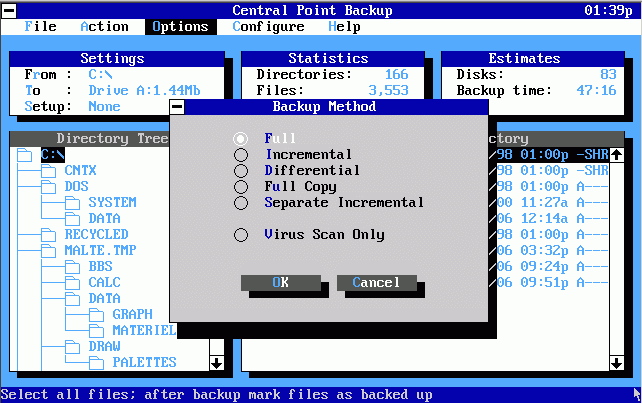Select the SYSTEM subdirectory
Image resolution: width=642 pixels, height=403 pixels.
(x=113, y=203)
